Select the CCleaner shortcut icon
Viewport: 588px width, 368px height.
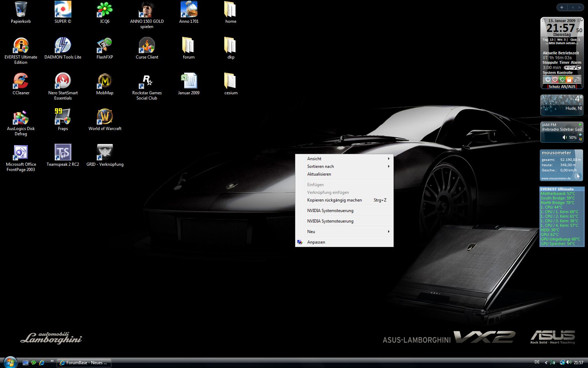pos(21,84)
